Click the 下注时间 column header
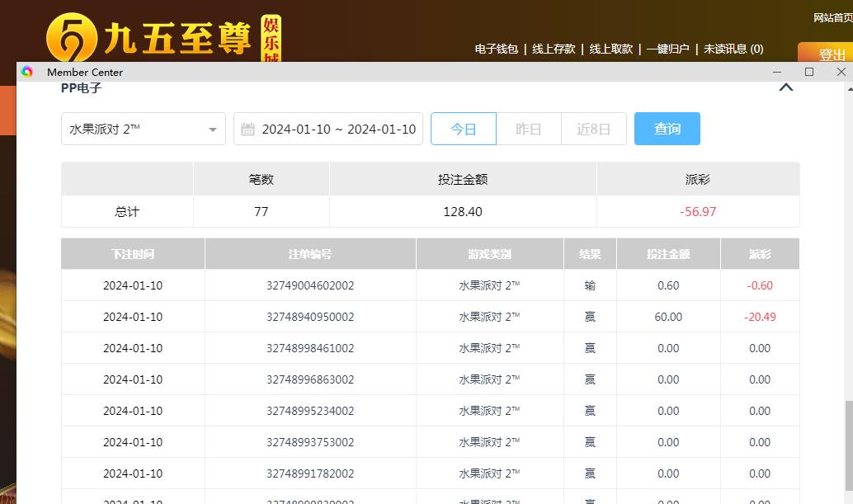853x504 pixels. point(133,254)
